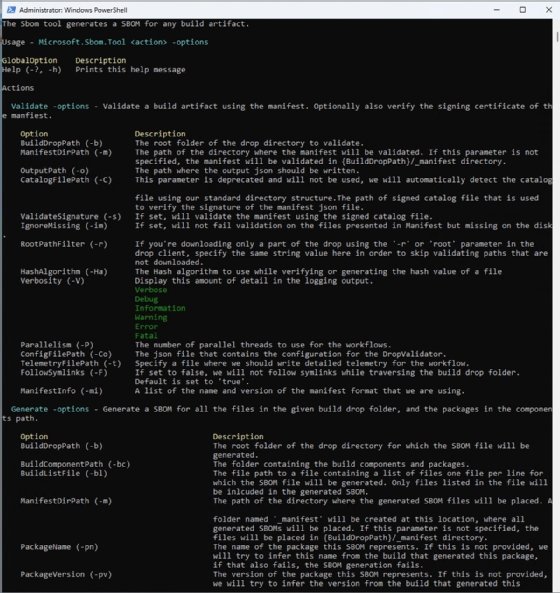Image resolution: width=560 pixels, height=593 pixels.
Task: Click the 'Generate -options' action heading
Action: pyautogui.click(x=50, y=409)
